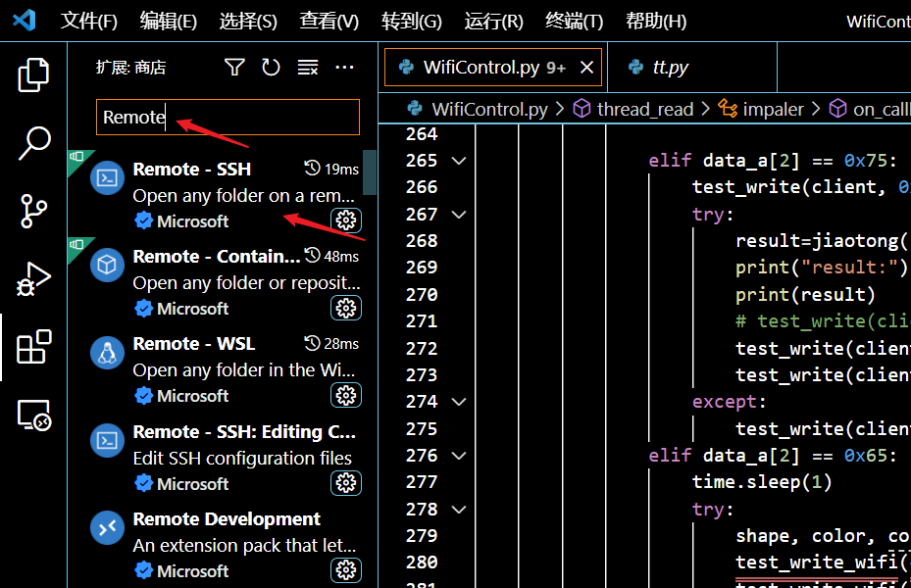This screenshot has width=911, height=588.
Task: Click the 48ms activation time label
Action: tap(341, 256)
